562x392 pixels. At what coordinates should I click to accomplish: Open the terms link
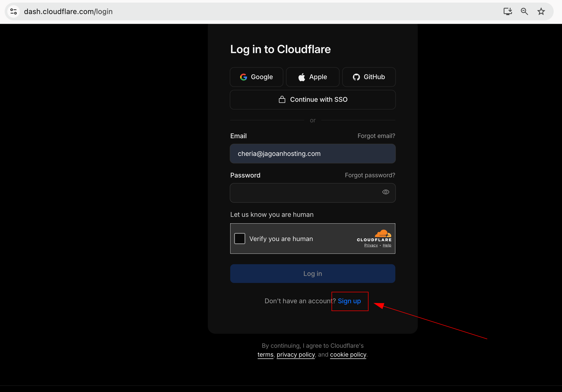tap(265, 355)
